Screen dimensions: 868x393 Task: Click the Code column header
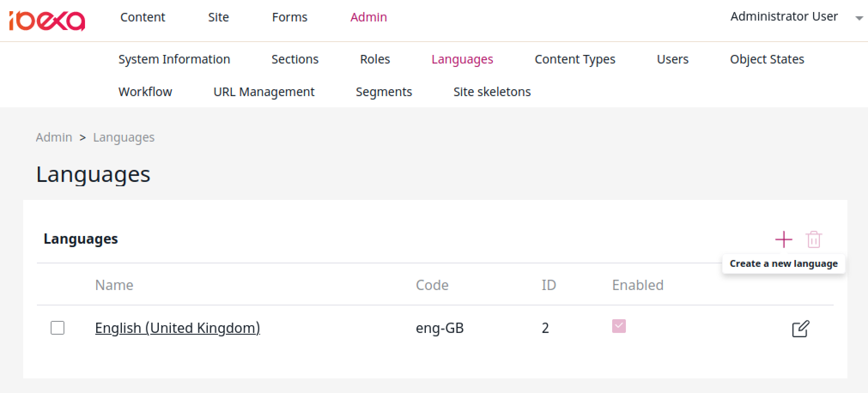[x=432, y=285]
